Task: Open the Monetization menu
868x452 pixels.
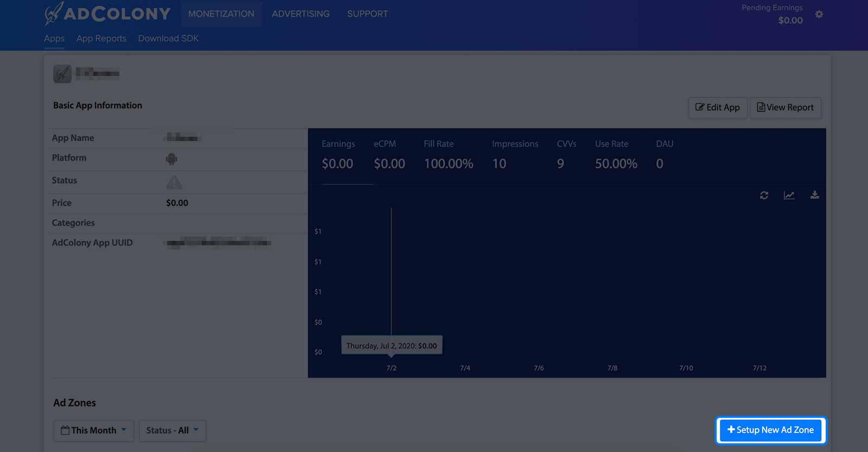Action: point(221,14)
